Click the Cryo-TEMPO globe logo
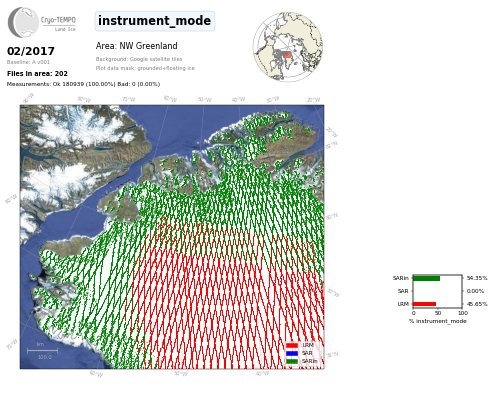 click(23, 22)
